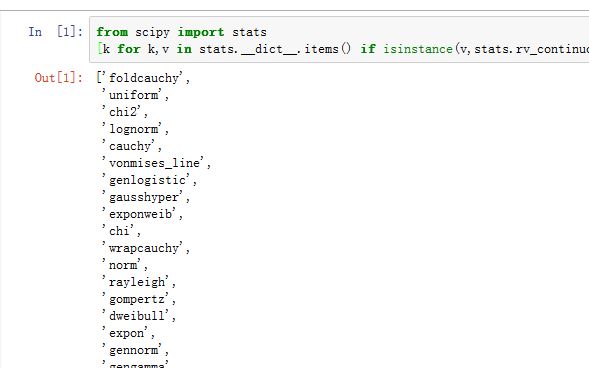Click the 'gennorm' output entry
589x368 pixels.
click(x=133, y=350)
